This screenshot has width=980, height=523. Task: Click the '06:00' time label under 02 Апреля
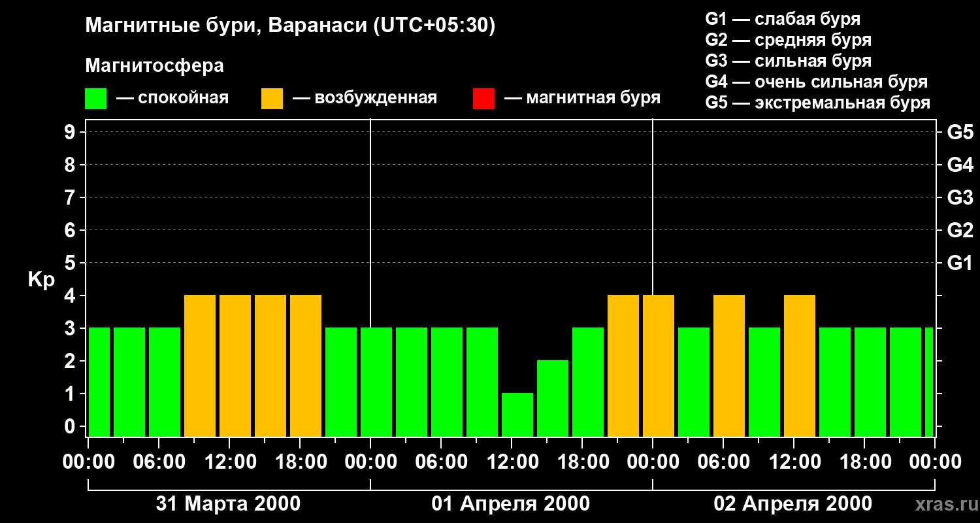723,462
